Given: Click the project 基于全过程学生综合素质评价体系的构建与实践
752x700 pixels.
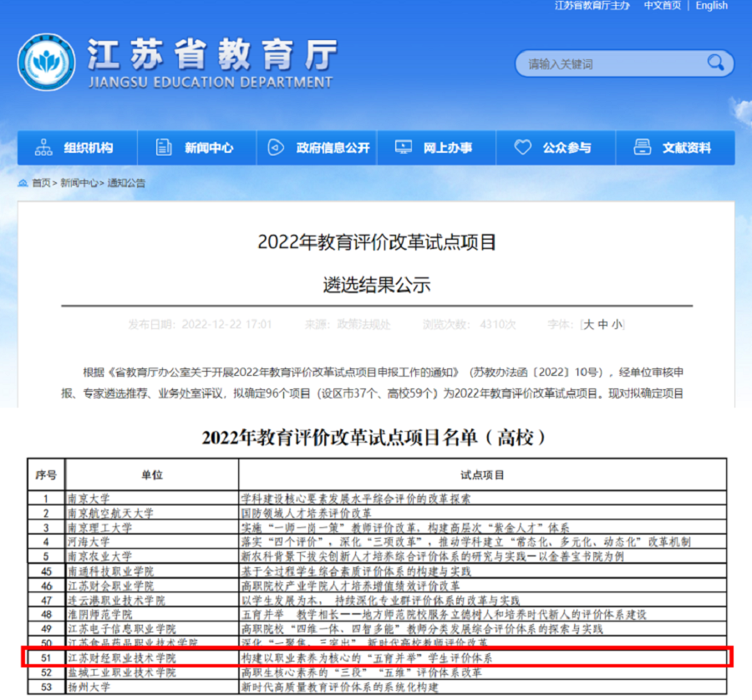Looking at the screenshot, I should 356,571.
